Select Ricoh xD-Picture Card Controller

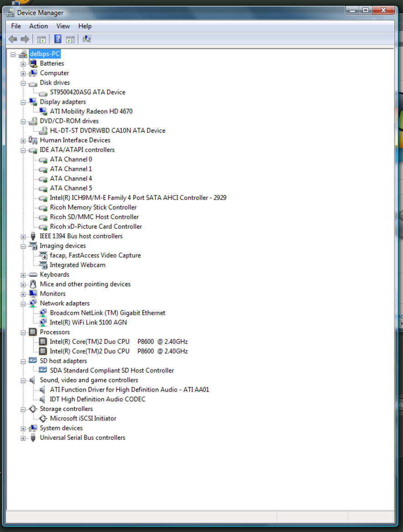(x=96, y=226)
